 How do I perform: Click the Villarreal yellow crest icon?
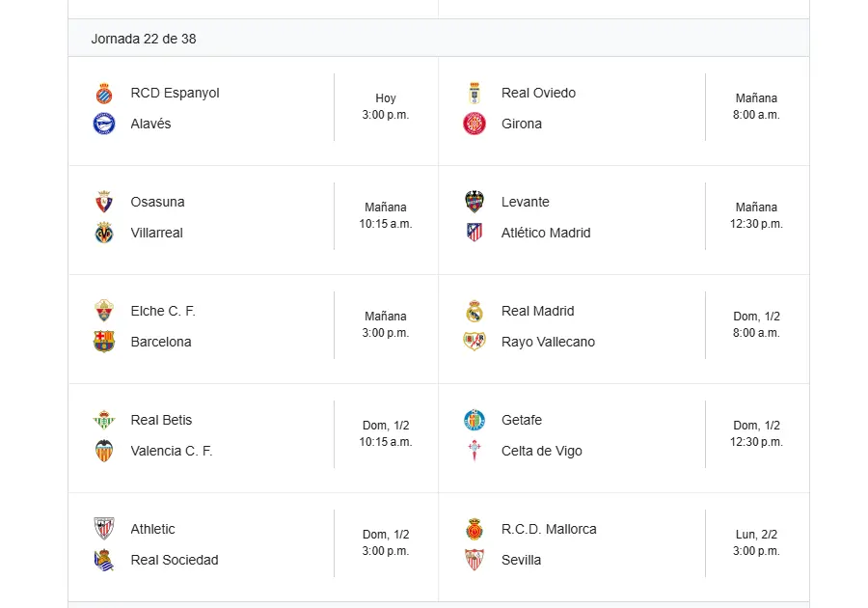coord(104,233)
